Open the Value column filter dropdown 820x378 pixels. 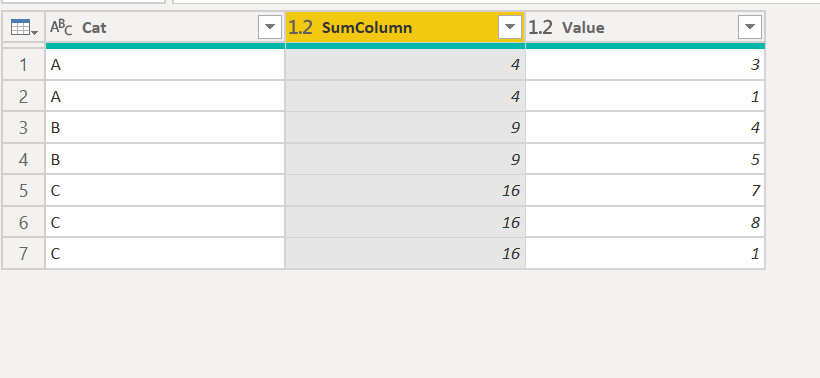(750, 27)
